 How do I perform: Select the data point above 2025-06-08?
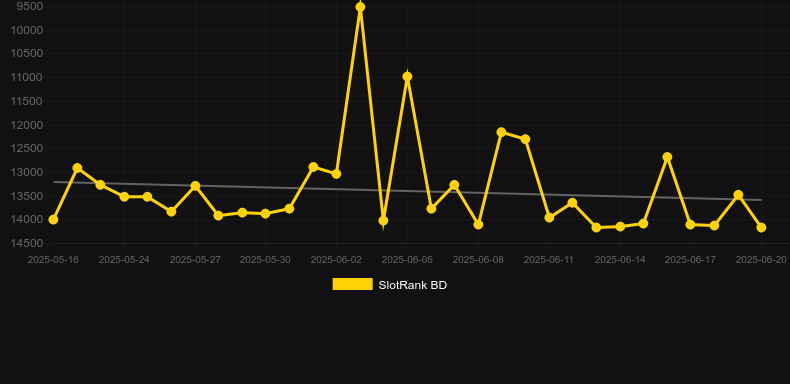[478, 224]
